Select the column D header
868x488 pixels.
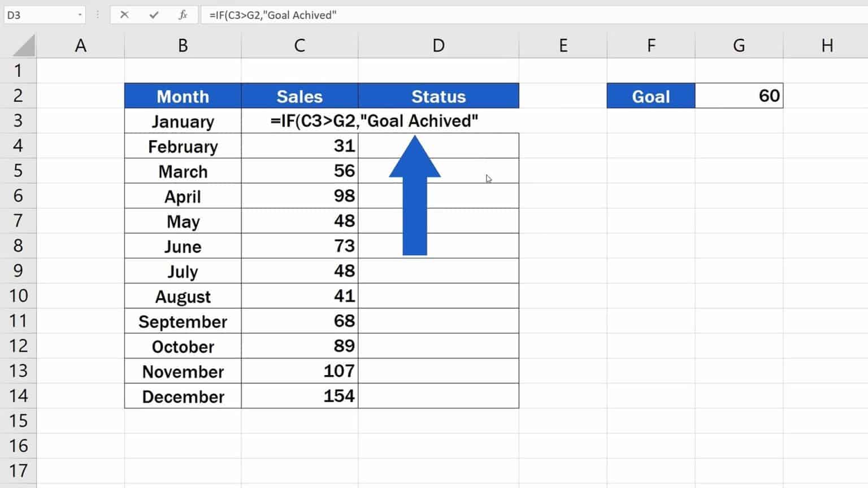(438, 45)
